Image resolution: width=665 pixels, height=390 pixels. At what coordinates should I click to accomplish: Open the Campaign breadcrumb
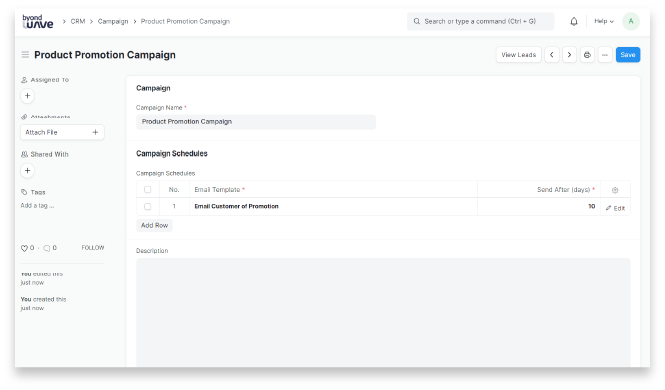coord(113,21)
